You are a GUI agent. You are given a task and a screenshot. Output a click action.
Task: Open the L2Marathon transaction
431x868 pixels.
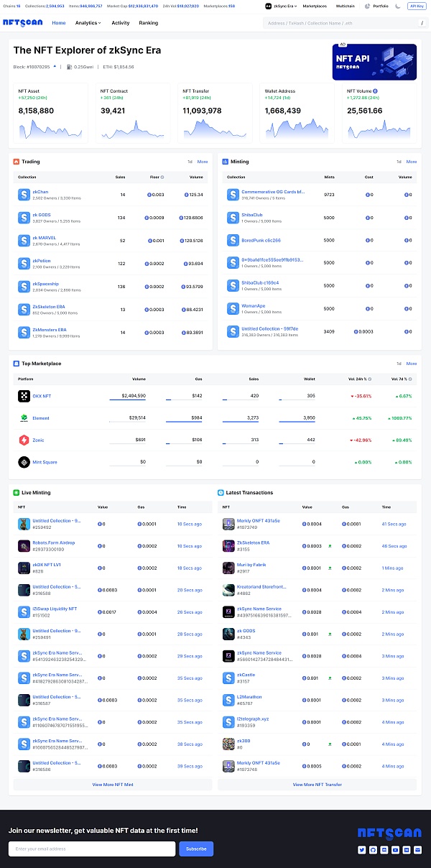click(x=249, y=697)
